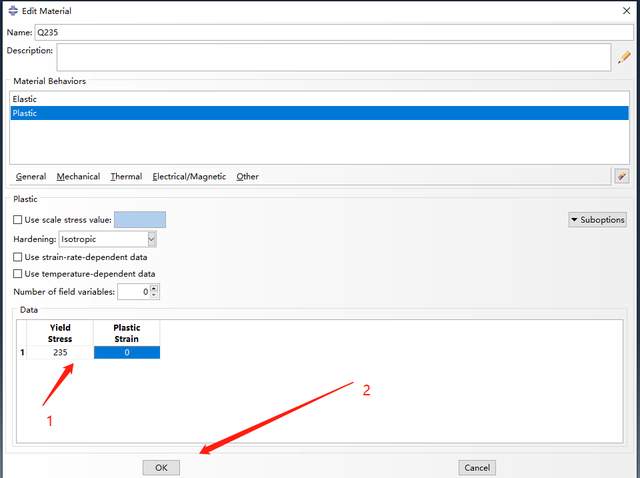Screen dimensions: 640x478
Task: Enable Use scale stress value checkbox
Action: [18, 220]
